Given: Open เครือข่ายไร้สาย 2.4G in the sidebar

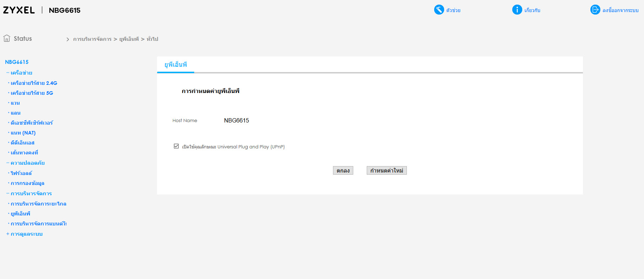Looking at the screenshot, I should pos(34,83).
